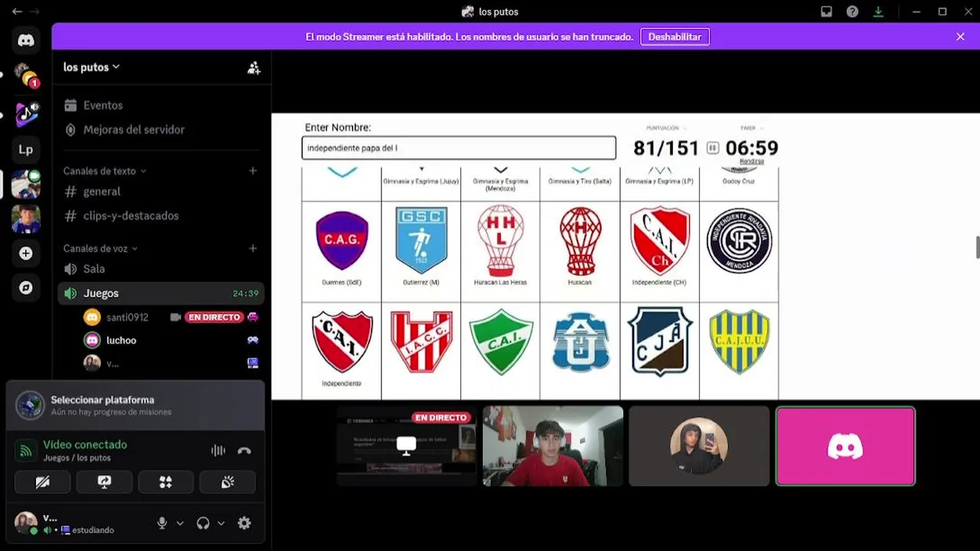Toggle headphone deafen
The height and width of the screenshot is (551, 980).
(x=203, y=523)
